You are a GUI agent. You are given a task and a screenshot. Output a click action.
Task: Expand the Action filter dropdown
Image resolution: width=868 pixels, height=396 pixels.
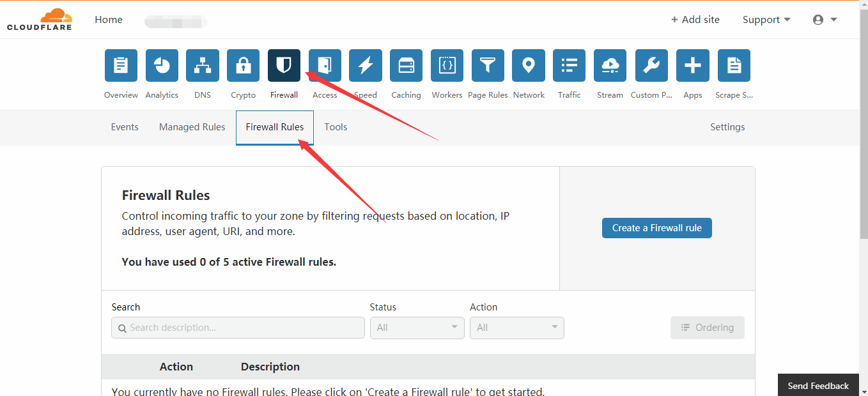(517, 328)
